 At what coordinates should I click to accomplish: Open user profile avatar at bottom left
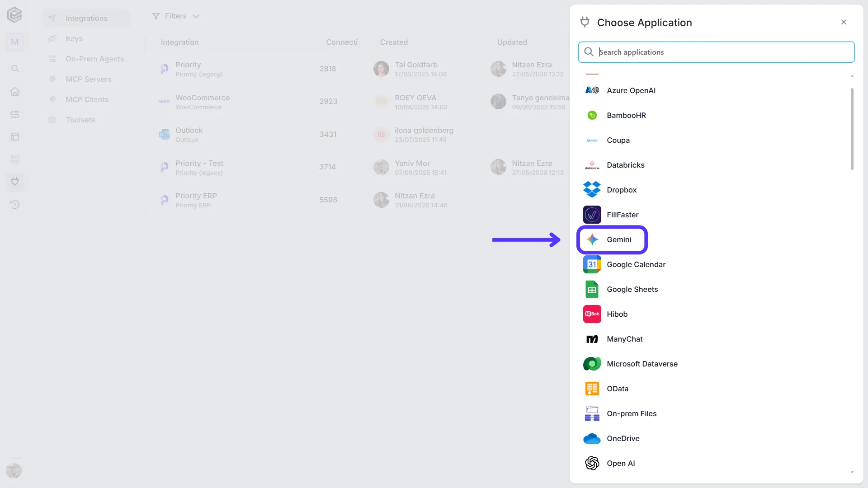[14, 470]
